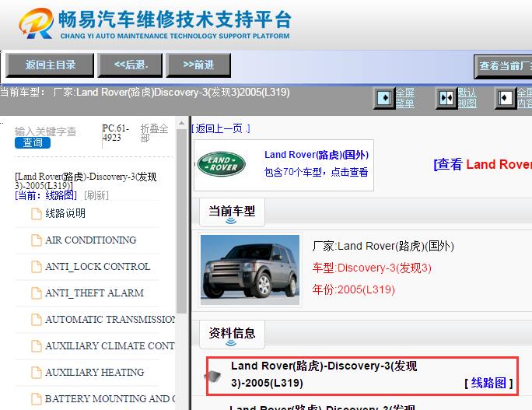Go forward with the >>前进 button
This screenshot has height=410, width=532.
(198, 65)
